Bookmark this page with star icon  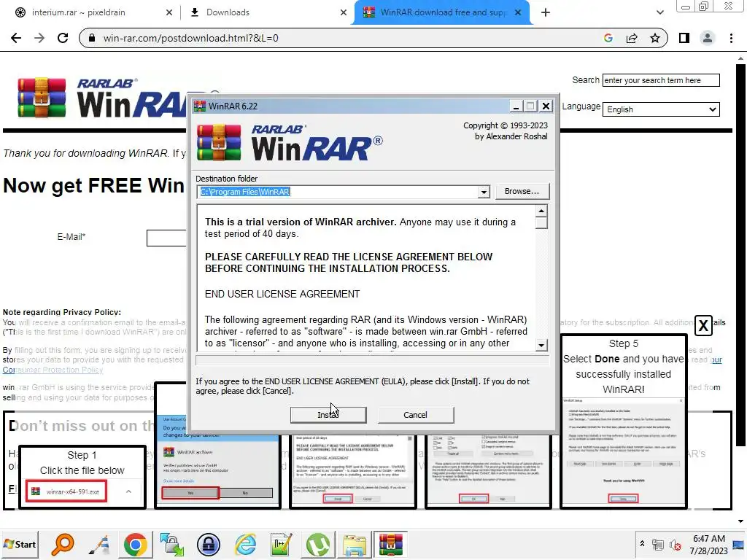655,38
